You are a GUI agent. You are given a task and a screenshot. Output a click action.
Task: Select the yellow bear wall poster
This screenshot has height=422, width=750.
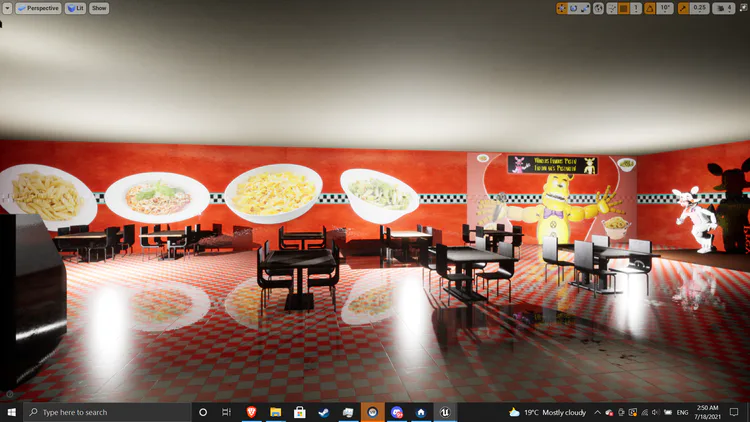pos(551,198)
